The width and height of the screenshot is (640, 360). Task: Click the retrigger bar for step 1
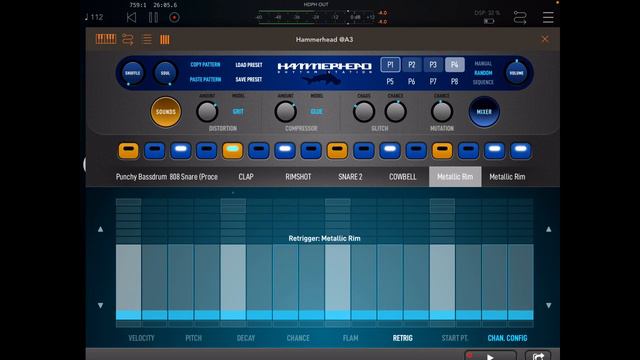pyautogui.click(x=129, y=263)
